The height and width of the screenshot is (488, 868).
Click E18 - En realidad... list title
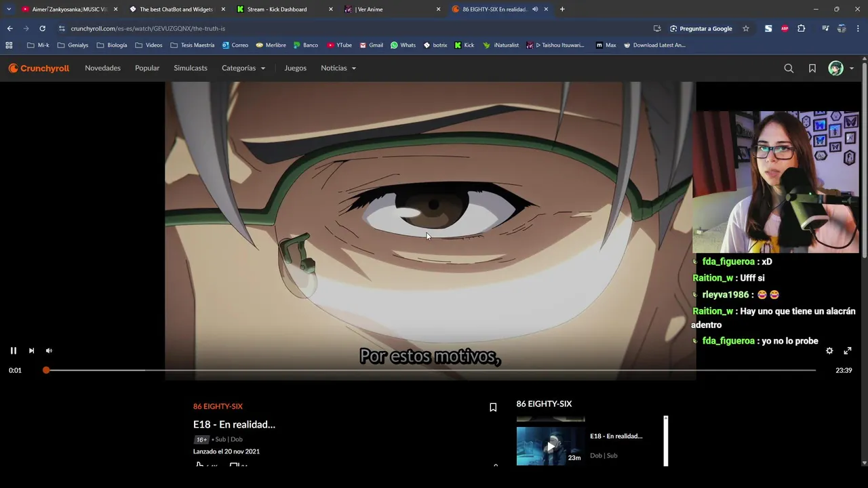point(616,436)
